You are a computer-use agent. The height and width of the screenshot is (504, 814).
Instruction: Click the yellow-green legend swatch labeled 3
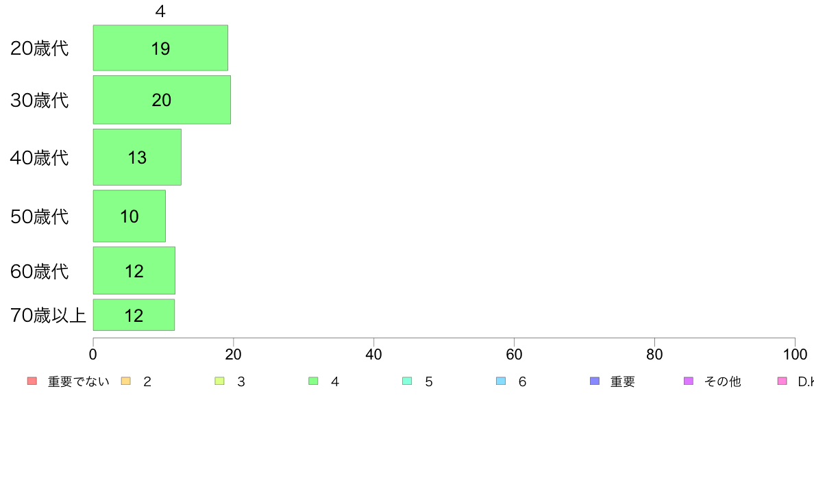[219, 381]
